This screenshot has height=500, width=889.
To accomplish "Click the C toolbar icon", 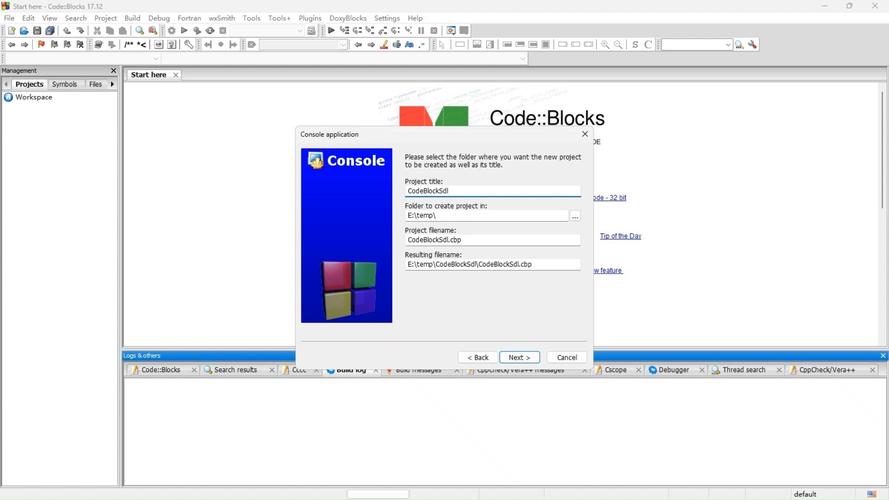I will (648, 45).
